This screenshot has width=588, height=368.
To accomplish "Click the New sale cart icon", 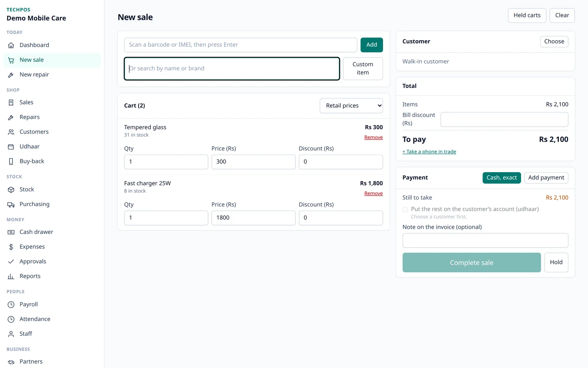I will (11, 60).
